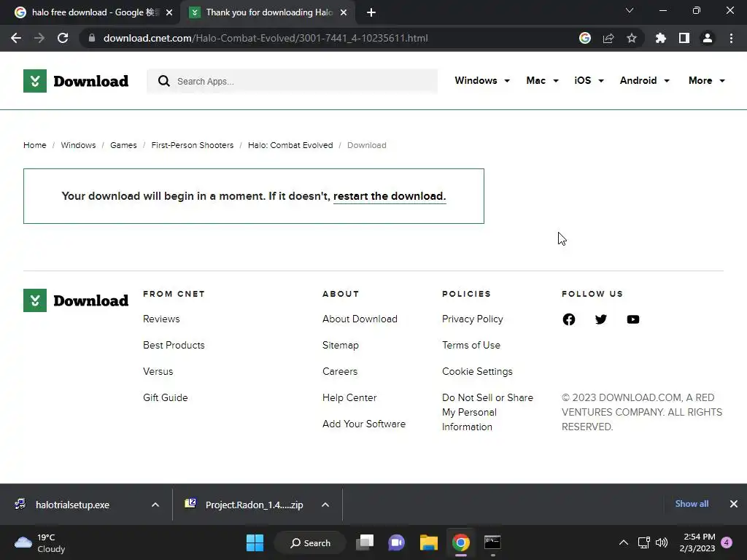Image resolution: width=747 pixels, height=560 pixels.
Task: Reload the current page
Action: pyautogui.click(x=63, y=38)
